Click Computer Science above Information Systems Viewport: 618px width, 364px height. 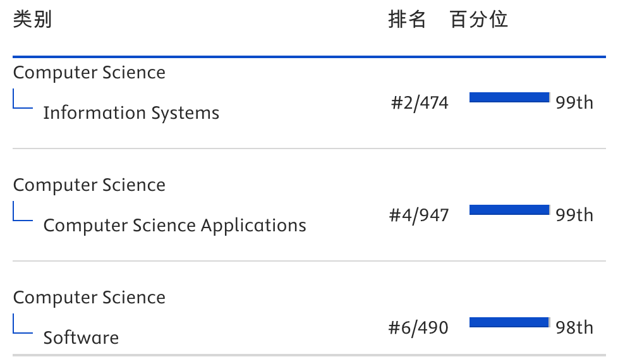point(89,73)
